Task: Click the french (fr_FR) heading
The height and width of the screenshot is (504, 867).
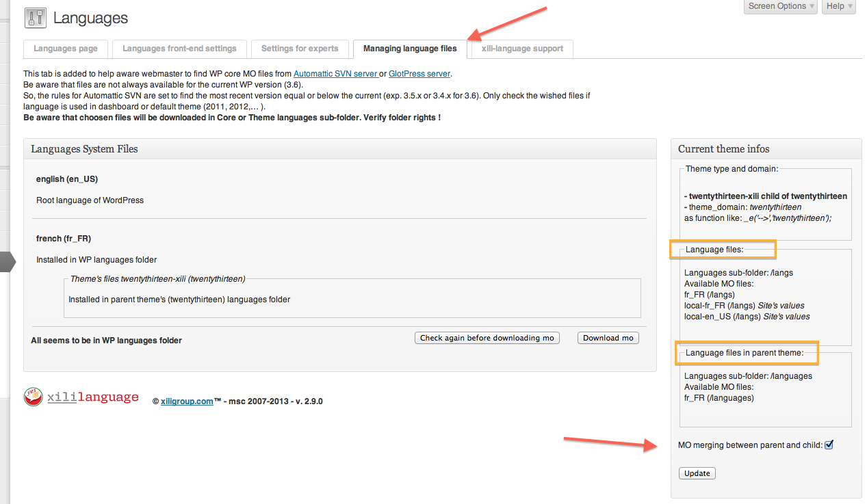Action: (x=64, y=239)
